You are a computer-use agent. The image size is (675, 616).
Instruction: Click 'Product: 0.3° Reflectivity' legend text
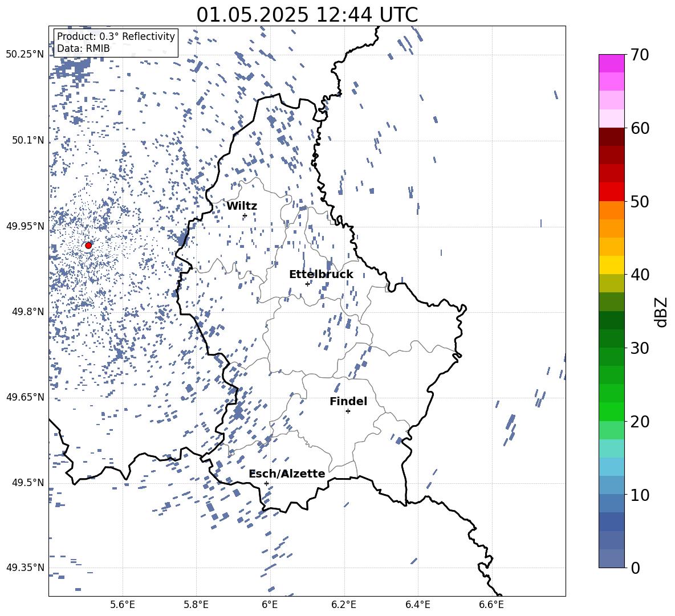116,36
